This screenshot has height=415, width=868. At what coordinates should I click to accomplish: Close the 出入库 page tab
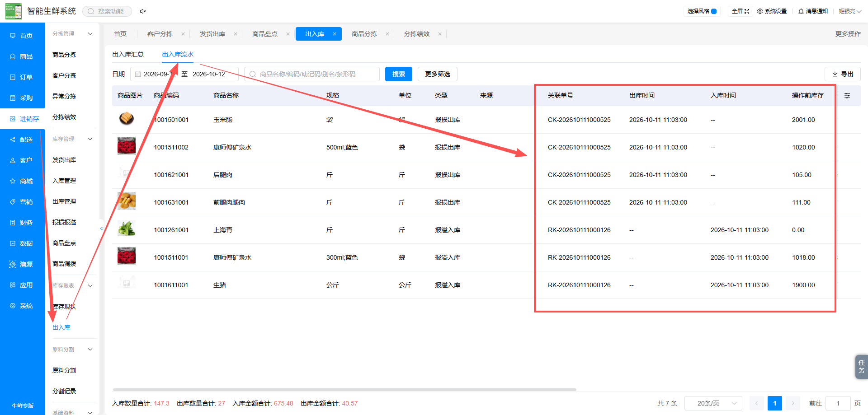[x=335, y=34]
